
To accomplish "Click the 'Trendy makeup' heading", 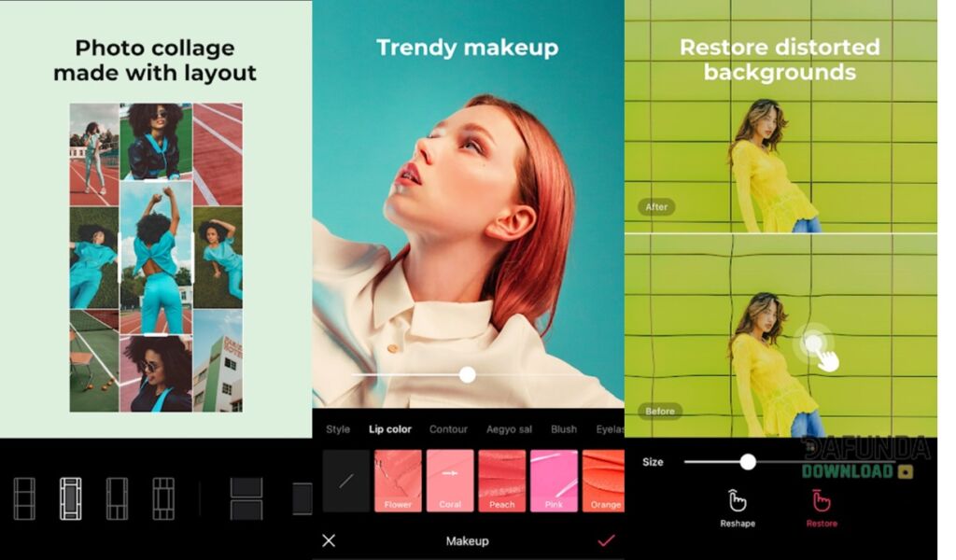I will tap(468, 48).
